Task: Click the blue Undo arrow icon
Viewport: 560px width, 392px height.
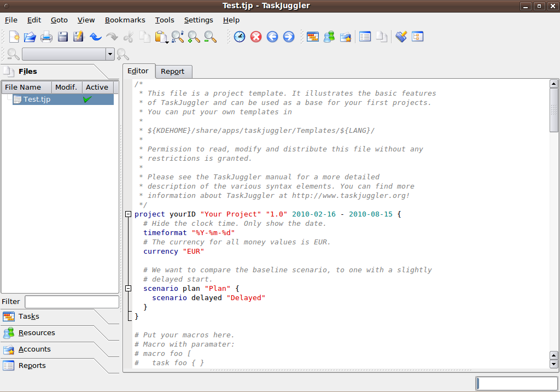Action: 96,37
